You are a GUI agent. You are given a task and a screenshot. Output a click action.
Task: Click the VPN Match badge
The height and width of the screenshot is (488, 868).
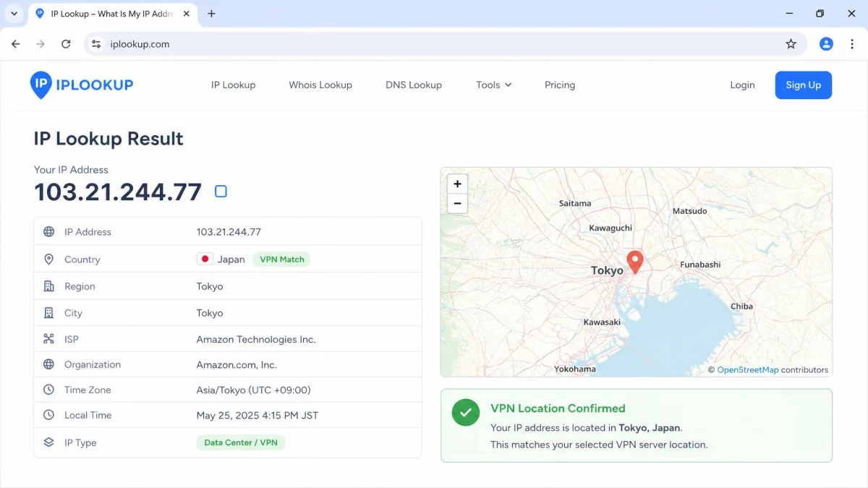point(281,260)
